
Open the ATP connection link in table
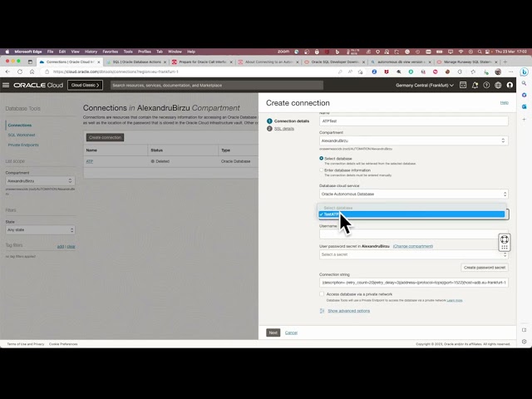89,161
